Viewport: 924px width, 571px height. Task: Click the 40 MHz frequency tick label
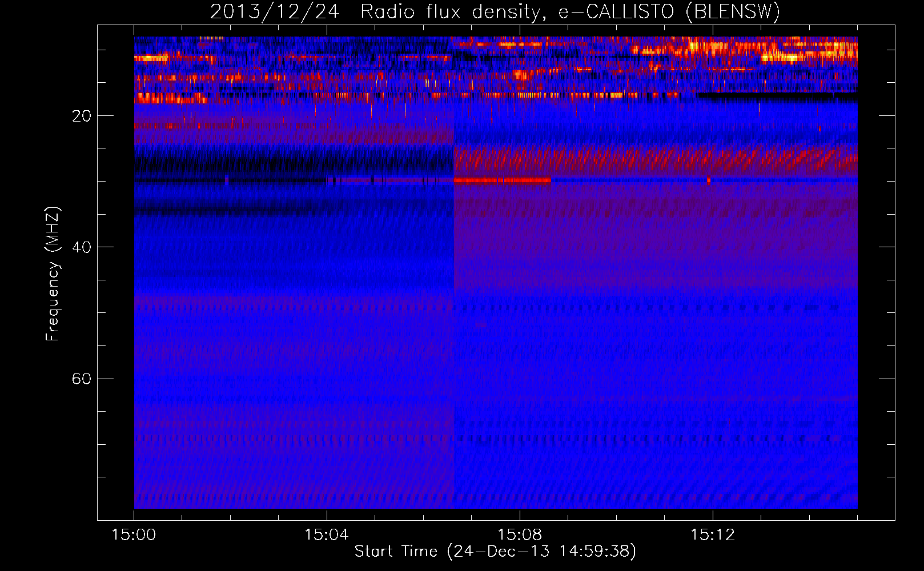pyautogui.click(x=81, y=247)
